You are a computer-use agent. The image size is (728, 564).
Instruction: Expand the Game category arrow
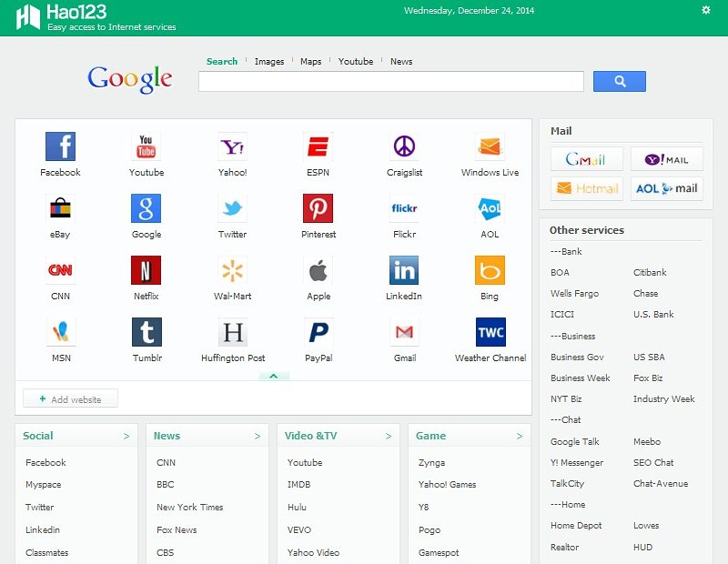point(520,437)
